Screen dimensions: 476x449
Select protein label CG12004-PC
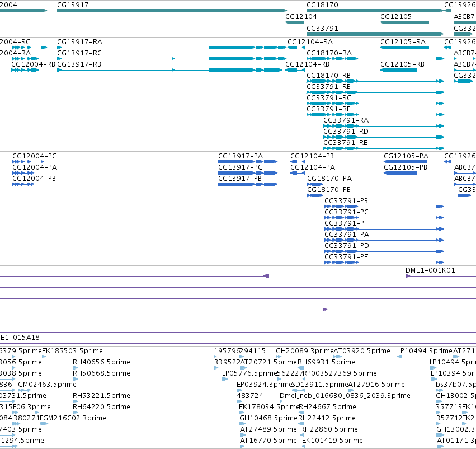[x=35, y=156]
